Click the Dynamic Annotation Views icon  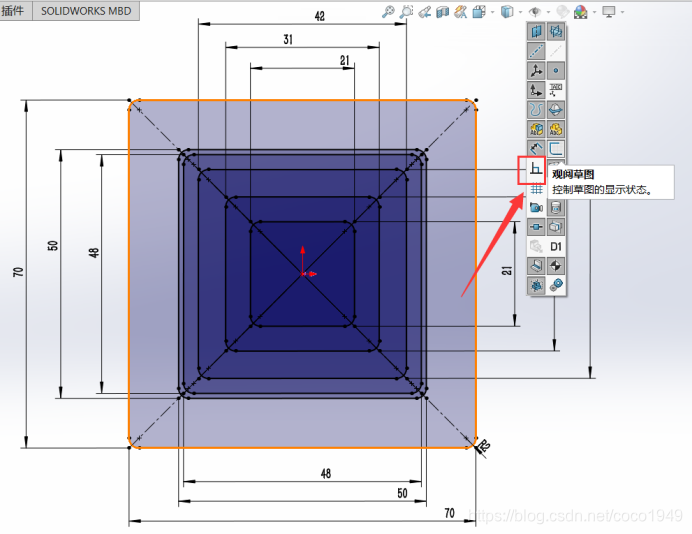pos(460,12)
